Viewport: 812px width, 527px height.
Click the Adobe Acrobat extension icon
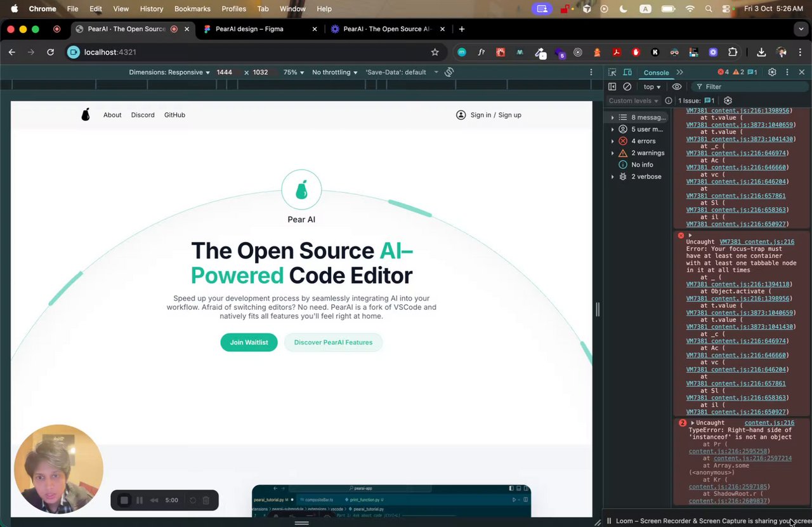coord(616,52)
